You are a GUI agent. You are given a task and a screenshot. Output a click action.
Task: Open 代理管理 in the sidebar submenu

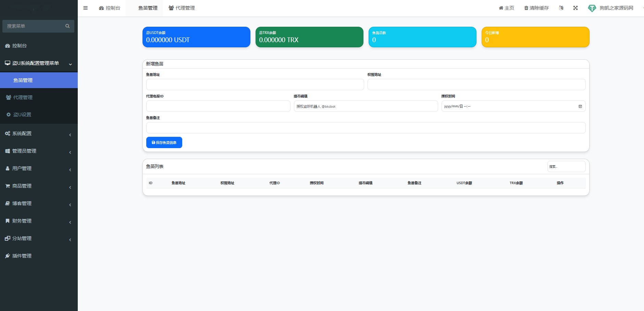pyautogui.click(x=23, y=97)
